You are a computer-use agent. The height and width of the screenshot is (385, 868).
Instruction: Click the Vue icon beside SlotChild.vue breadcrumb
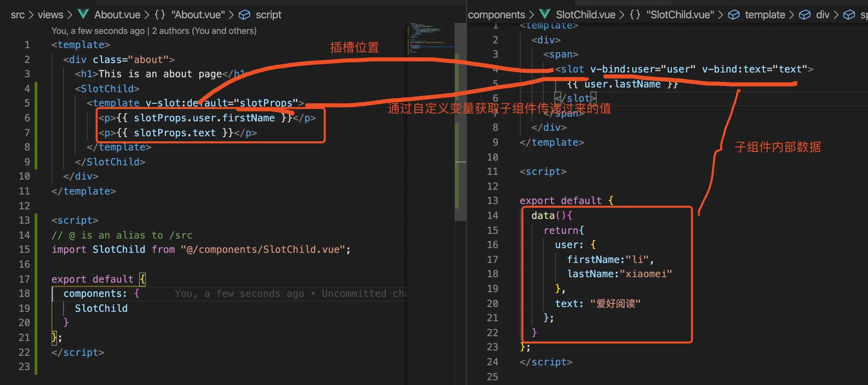(545, 14)
